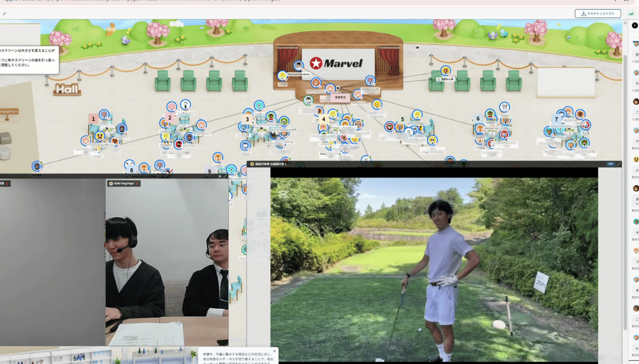
Task: Check the green signal strength icon
Action: 631,14
